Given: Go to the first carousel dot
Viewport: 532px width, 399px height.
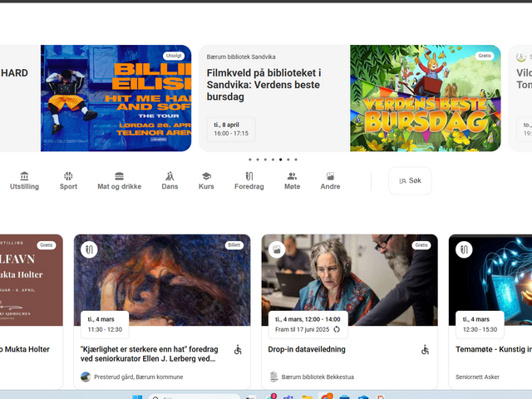Looking at the screenshot, I should 249,159.
